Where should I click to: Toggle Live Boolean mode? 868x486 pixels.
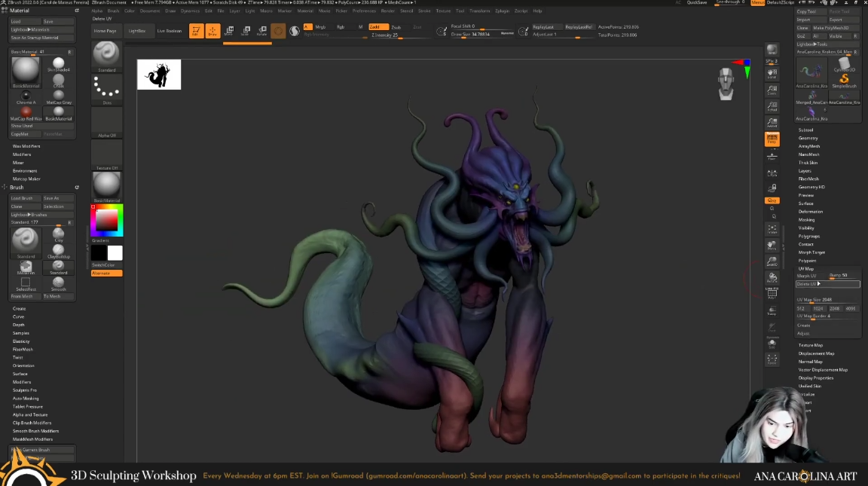pyautogui.click(x=170, y=31)
